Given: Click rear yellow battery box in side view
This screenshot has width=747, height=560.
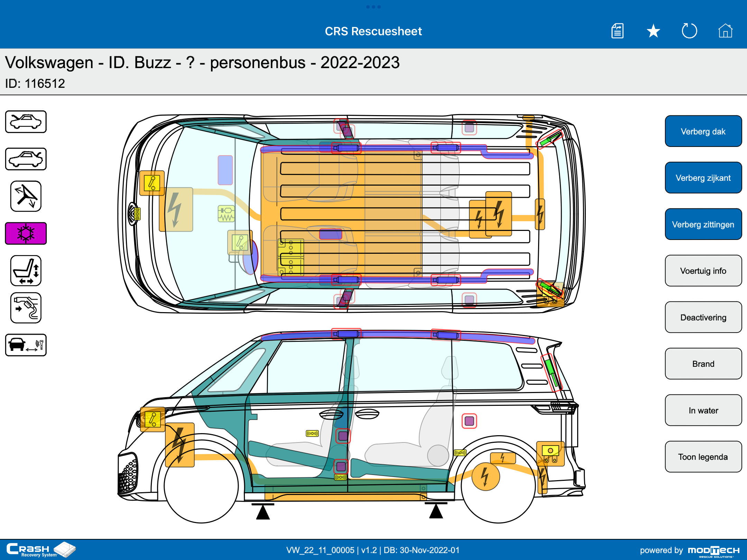Looking at the screenshot, I should click(550, 454).
